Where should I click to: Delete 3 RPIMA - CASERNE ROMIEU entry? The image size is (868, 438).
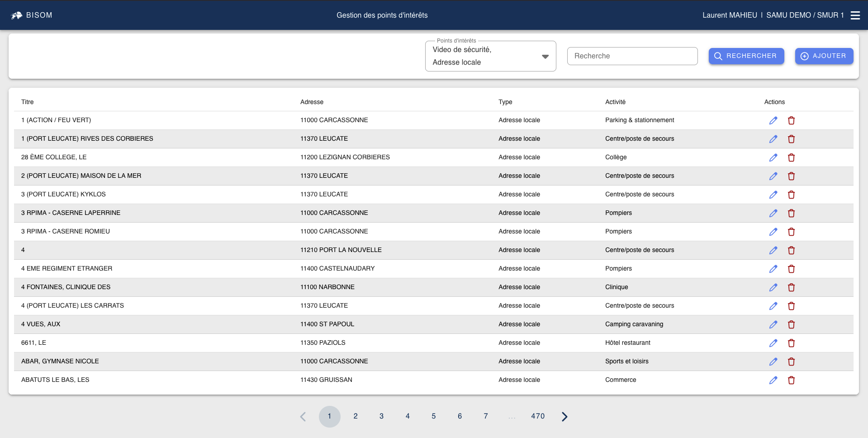[791, 232]
